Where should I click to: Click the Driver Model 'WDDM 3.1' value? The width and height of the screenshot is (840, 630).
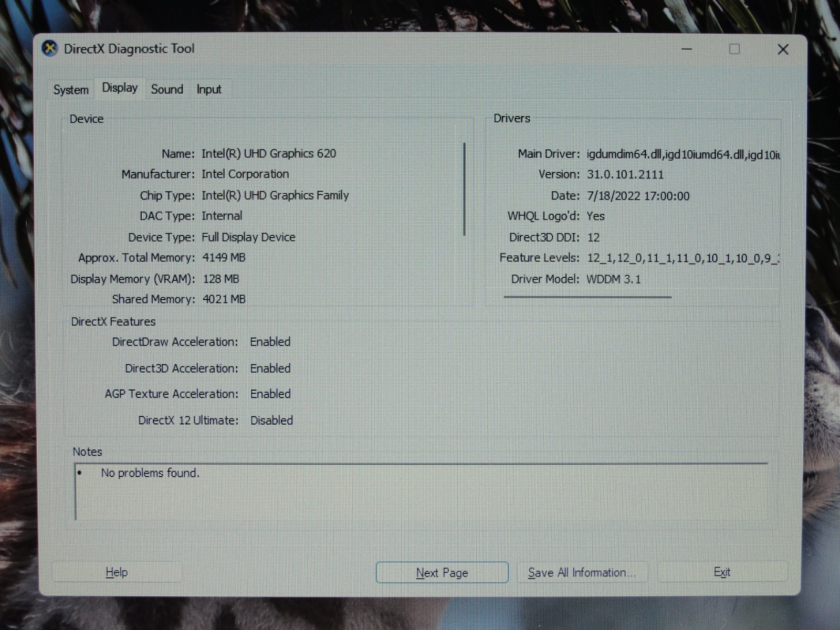click(613, 279)
